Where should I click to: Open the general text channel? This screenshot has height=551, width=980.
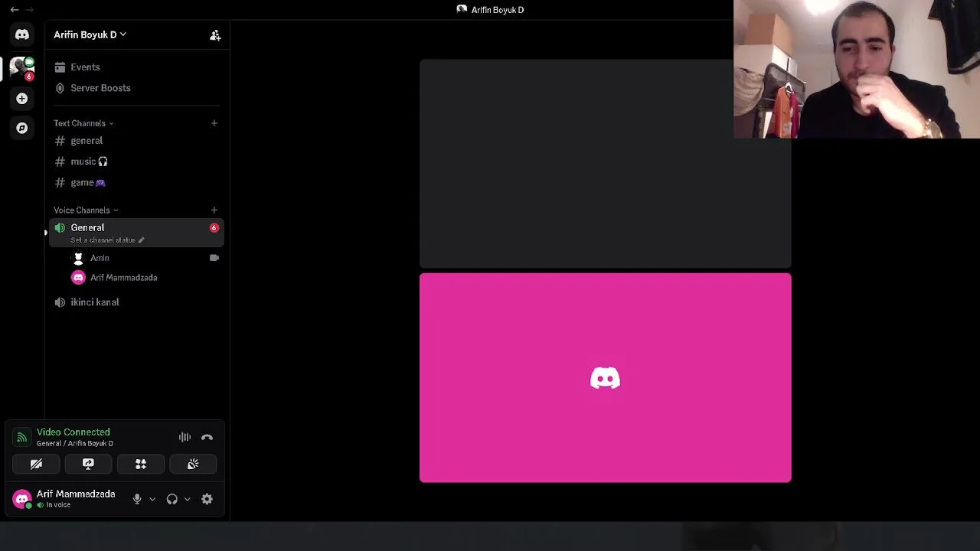[x=136, y=141]
